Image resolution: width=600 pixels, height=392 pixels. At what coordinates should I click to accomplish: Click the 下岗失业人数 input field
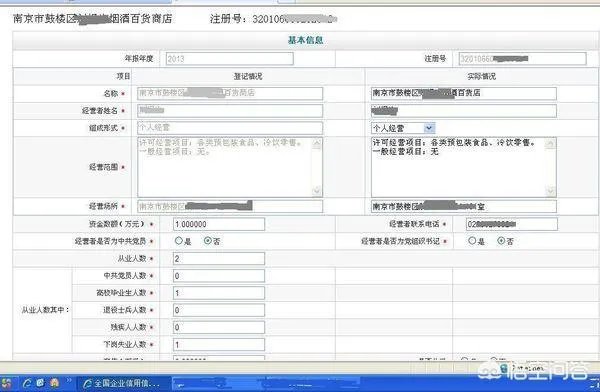218,345
